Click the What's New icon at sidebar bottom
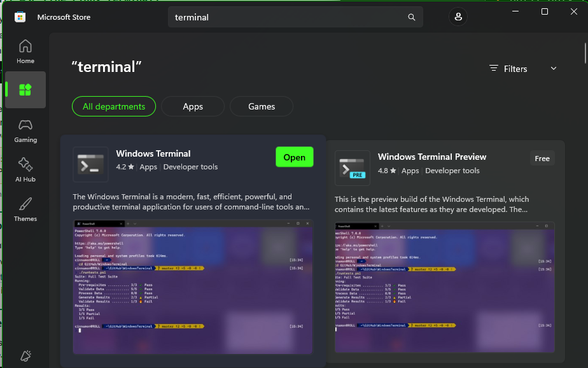 coord(25,356)
